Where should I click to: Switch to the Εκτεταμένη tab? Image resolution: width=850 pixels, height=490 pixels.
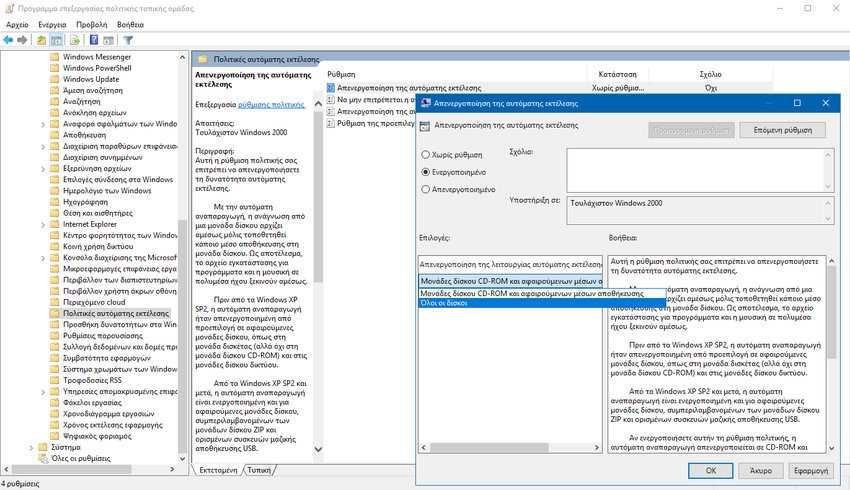[218, 470]
